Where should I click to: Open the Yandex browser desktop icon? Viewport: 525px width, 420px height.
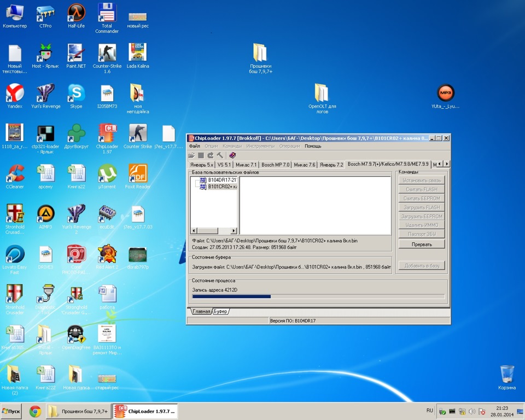(x=15, y=96)
